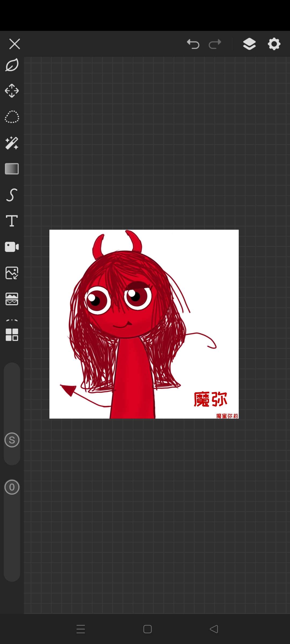Pick the S-shaped curve tool
Screen dimensions: 290x644
click(x=12, y=195)
